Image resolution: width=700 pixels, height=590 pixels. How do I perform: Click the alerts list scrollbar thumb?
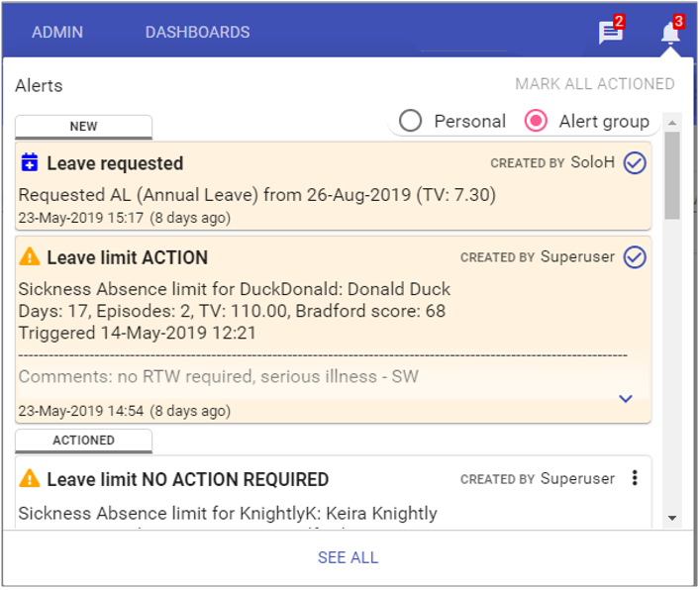pyautogui.click(x=672, y=173)
